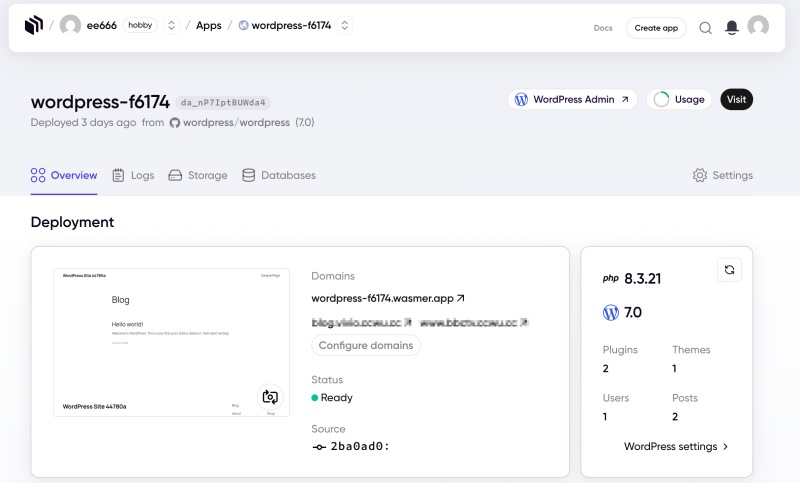Screen dimensions: 800x483
Task: Open the Docs link
Action: pos(603,28)
